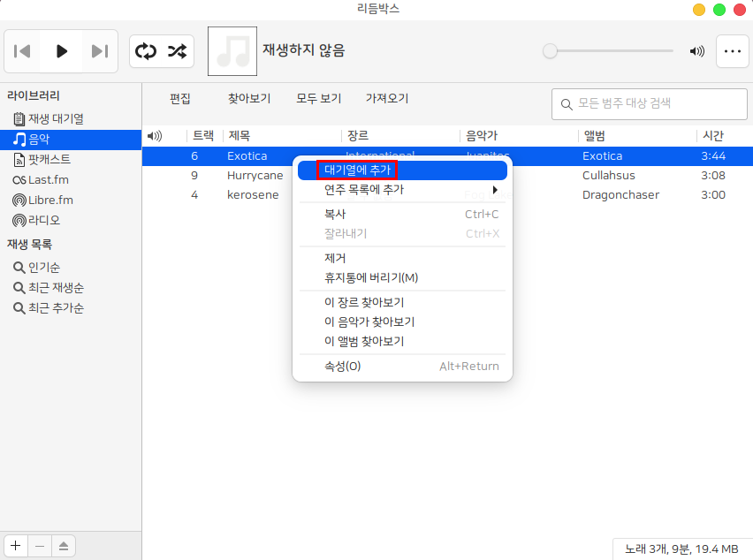Select the play queue in sidebar
Image resolution: width=753 pixels, height=560 pixels.
55,118
